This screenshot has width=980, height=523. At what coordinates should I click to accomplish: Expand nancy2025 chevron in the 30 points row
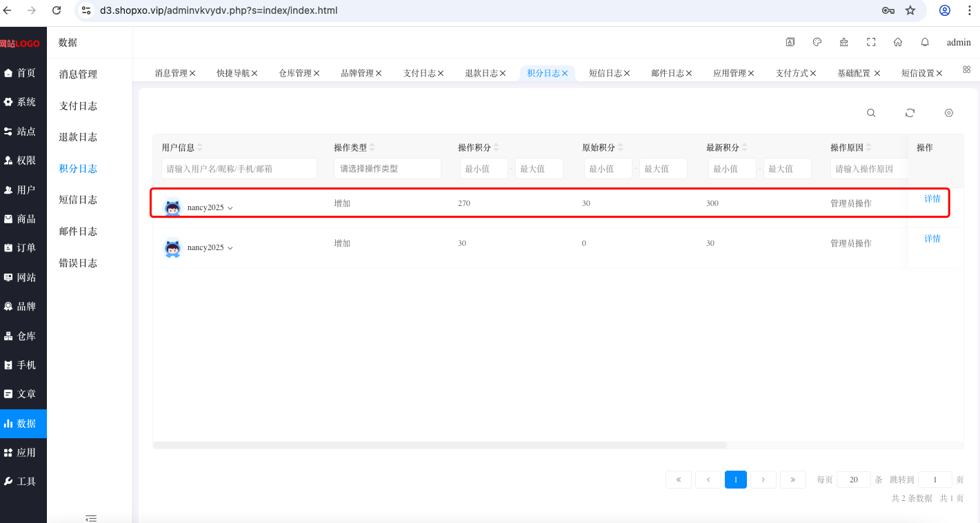pyautogui.click(x=230, y=248)
